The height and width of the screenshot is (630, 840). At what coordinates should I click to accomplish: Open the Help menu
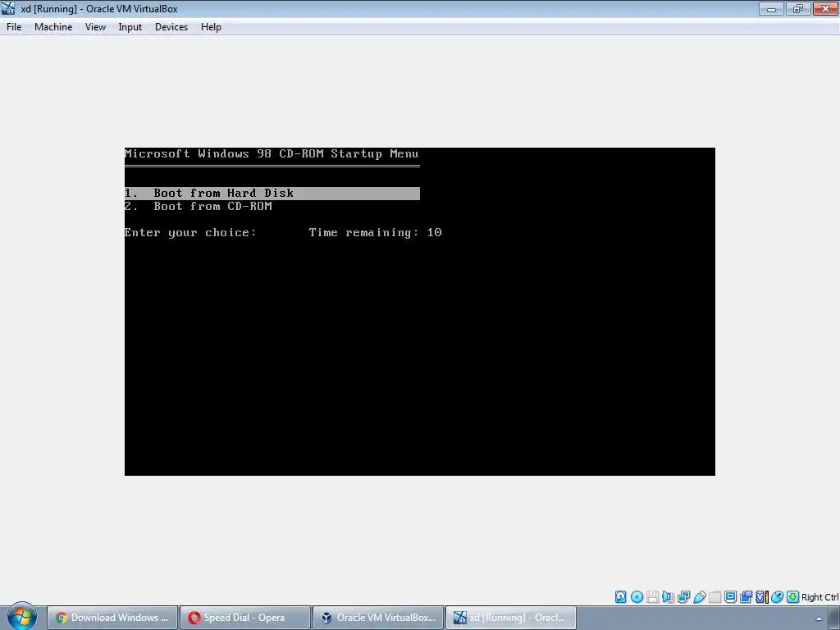[x=211, y=27]
